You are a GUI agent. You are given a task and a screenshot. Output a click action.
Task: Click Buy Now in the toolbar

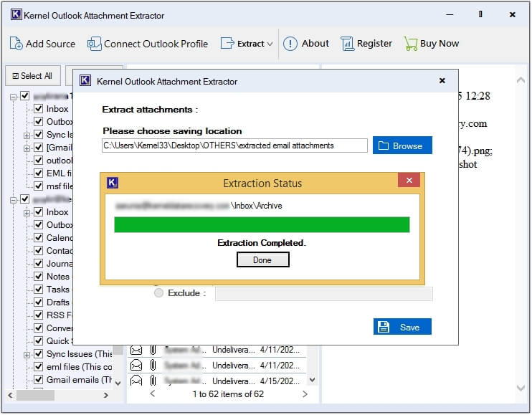pos(431,44)
